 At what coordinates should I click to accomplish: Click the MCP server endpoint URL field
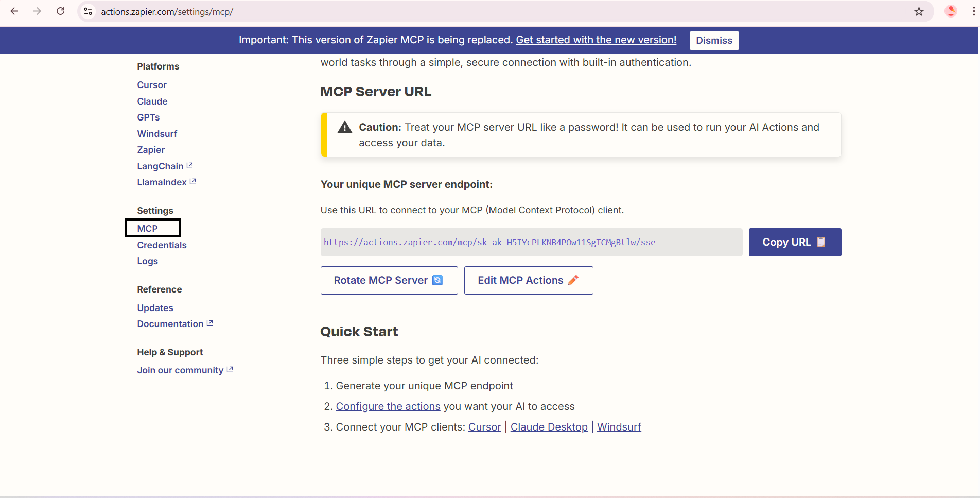[x=531, y=242]
